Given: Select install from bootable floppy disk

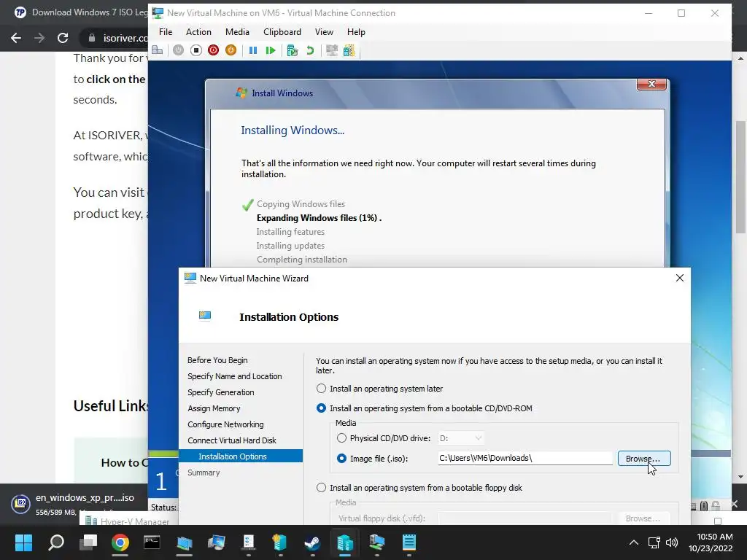Looking at the screenshot, I should [x=419, y=488].
